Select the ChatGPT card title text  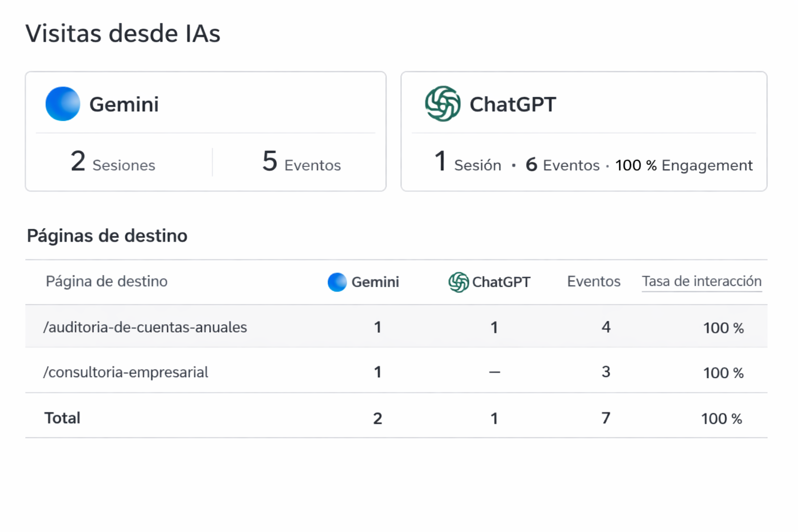(513, 104)
